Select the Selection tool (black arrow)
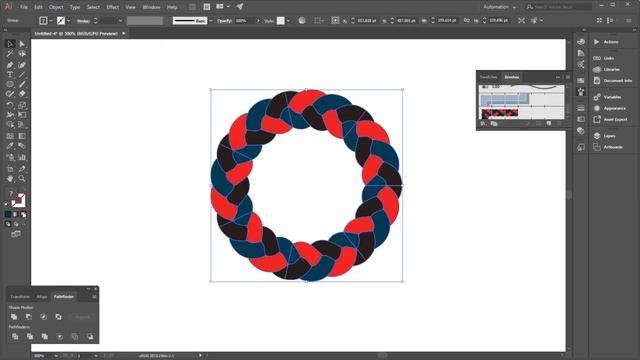 pos(10,44)
